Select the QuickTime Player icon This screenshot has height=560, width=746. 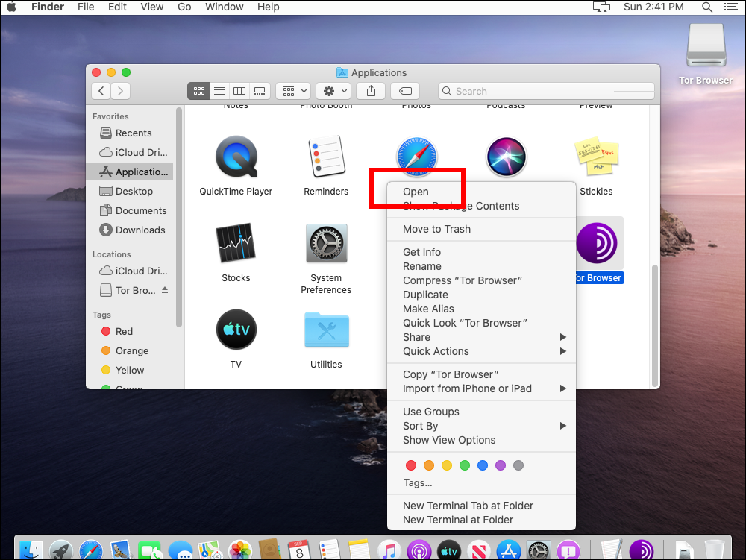point(236,156)
